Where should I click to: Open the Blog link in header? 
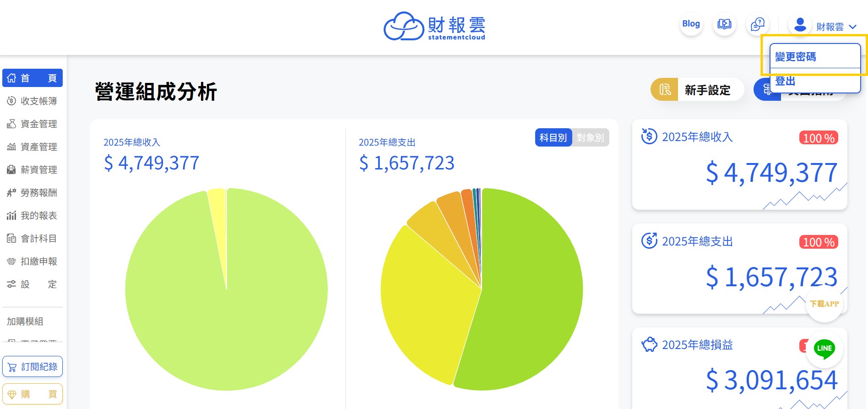691,24
